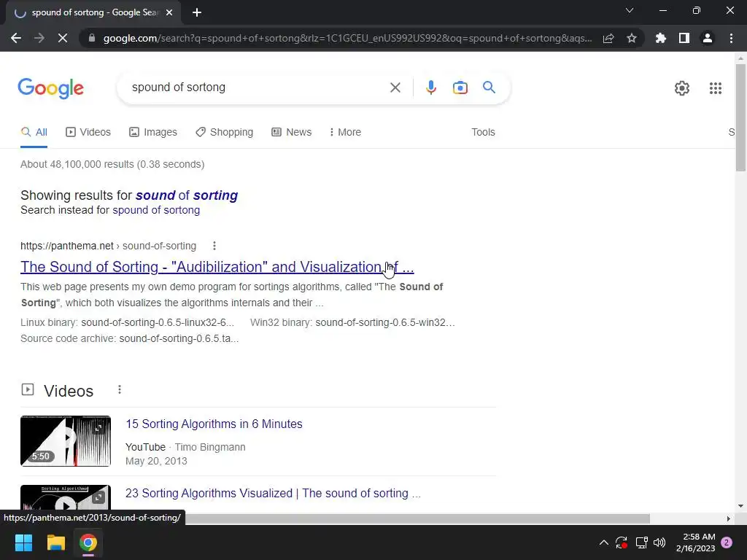
Task: Select the All results tab
Action: pos(34,132)
